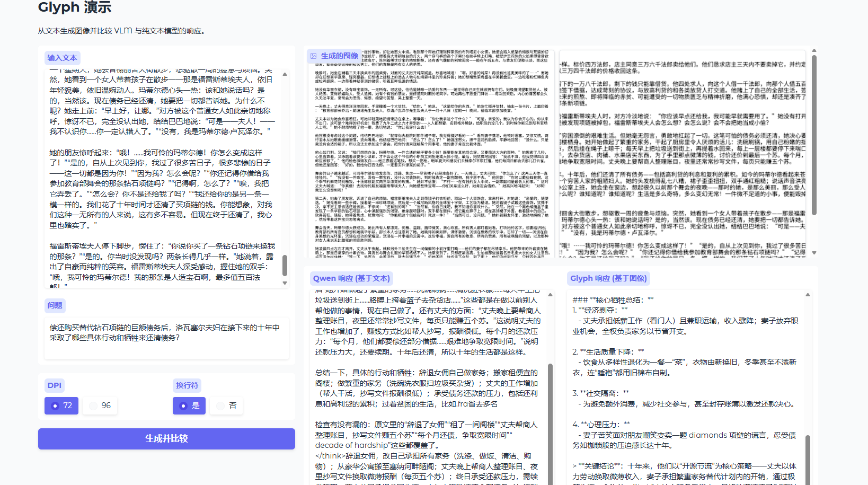Click the ### **核心牺牲总结** line in Glyph response
The image size is (868, 485).
pos(613,300)
